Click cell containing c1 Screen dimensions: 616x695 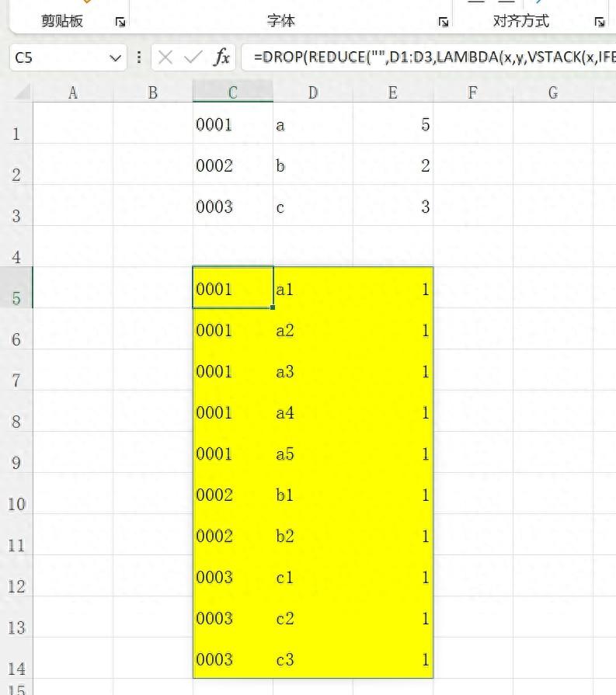[x=313, y=575]
